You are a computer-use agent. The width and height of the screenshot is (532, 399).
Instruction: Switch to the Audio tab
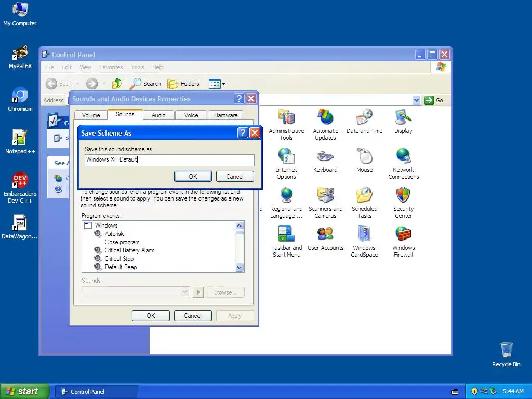158,115
